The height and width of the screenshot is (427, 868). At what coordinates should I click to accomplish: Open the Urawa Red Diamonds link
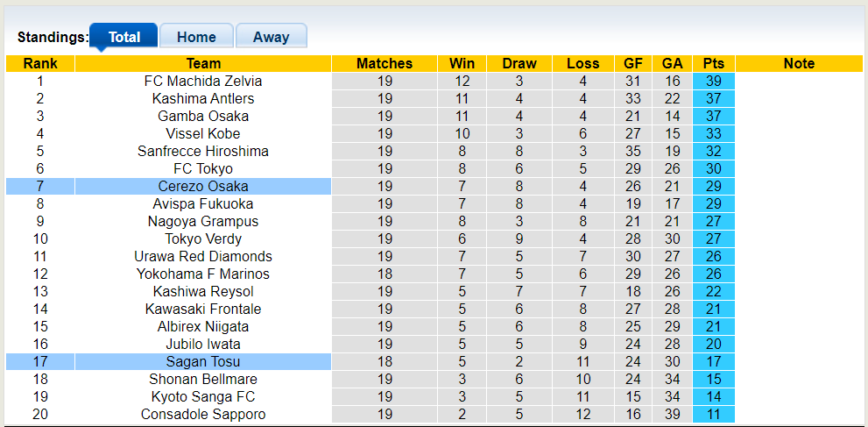(203, 256)
